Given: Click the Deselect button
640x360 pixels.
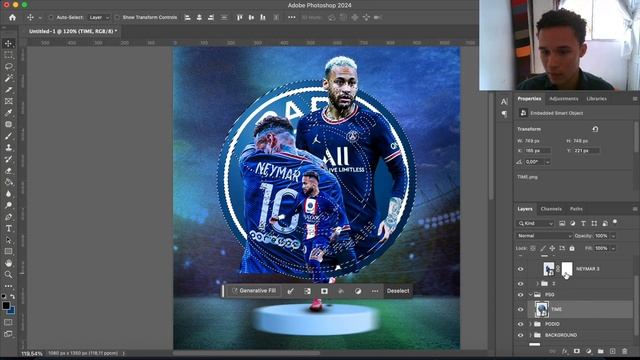Looking at the screenshot, I should [398, 291].
